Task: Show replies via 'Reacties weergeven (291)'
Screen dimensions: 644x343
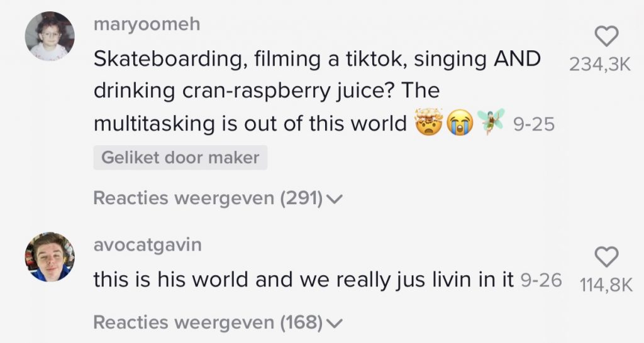Action: point(208,199)
